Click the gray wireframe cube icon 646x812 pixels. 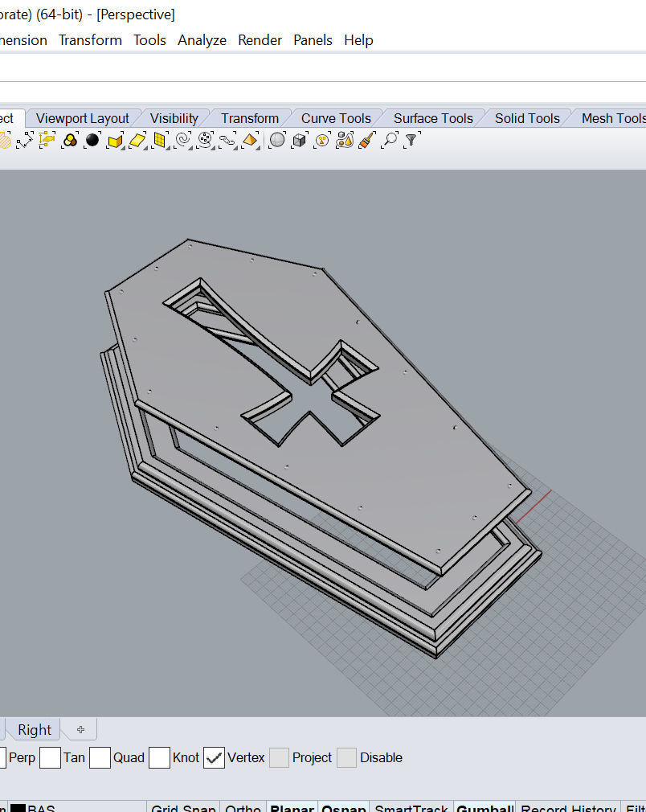300,141
